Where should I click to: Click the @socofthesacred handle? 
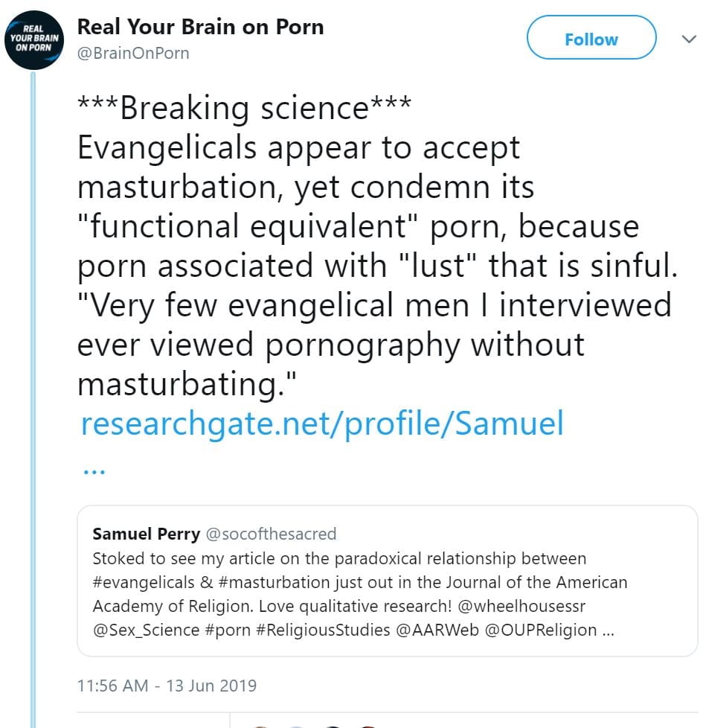coord(271,534)
